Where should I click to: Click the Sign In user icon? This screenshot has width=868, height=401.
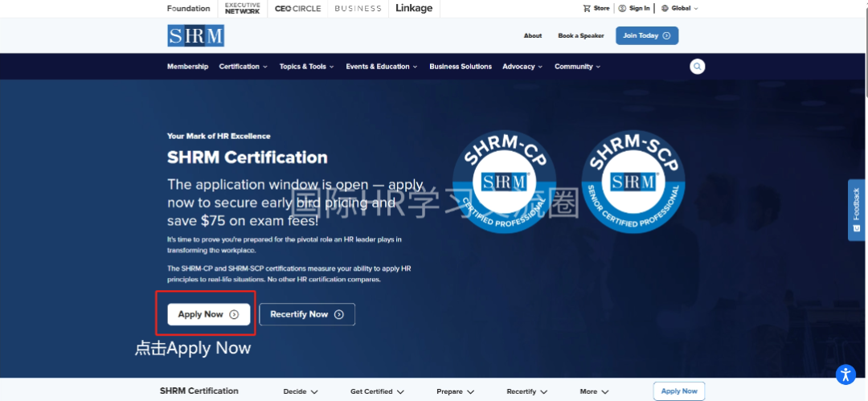click(x=622, y=8)
